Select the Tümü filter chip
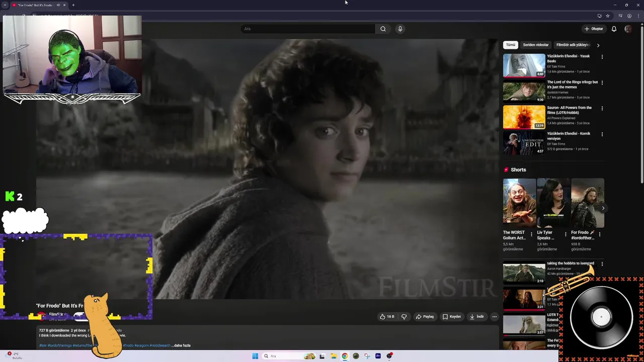 tap(511, 45)
